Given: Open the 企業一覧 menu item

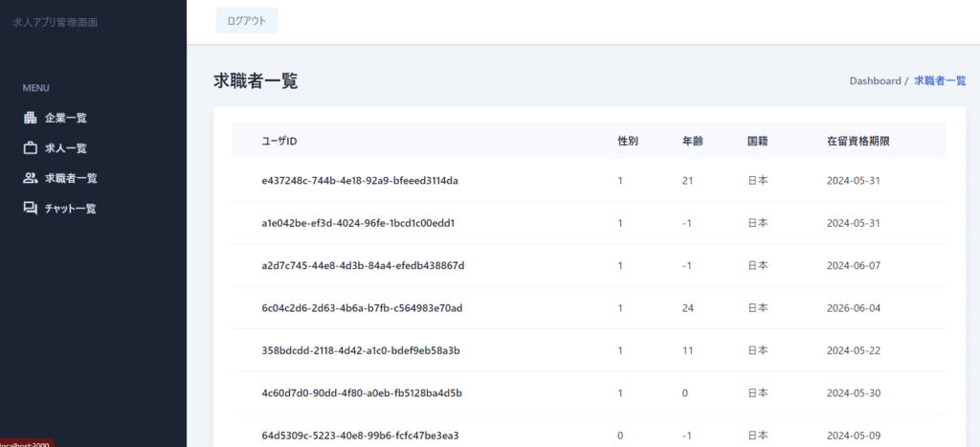Looking at the screenshot, I should tap(66, 118).
